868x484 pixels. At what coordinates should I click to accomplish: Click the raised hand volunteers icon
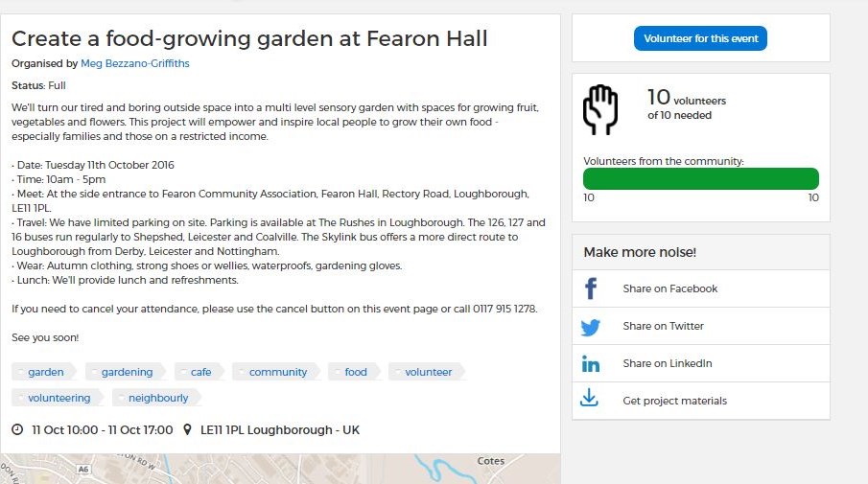600,109
